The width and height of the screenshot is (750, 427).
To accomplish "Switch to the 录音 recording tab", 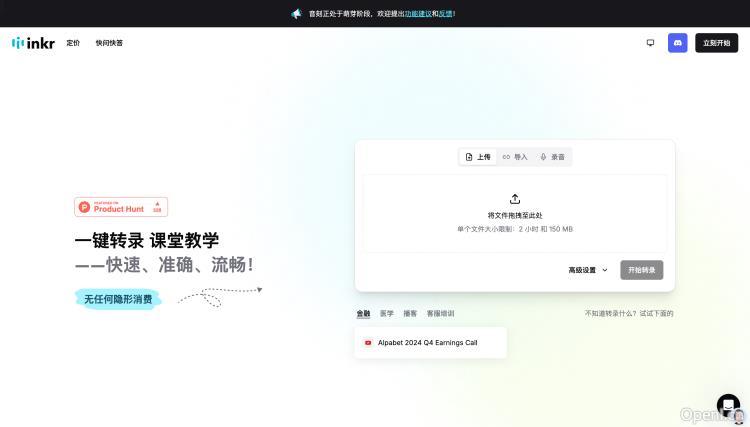I will (552, 157).
